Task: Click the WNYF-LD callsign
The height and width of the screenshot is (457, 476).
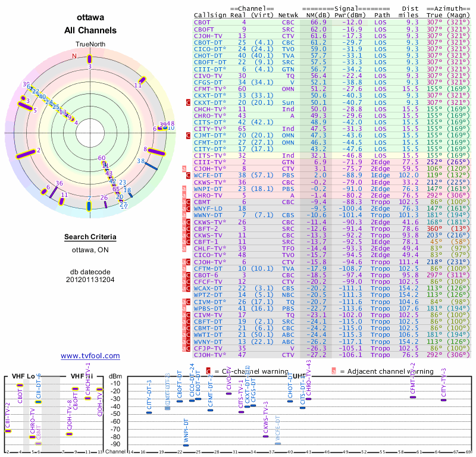Action: (208, 209)
